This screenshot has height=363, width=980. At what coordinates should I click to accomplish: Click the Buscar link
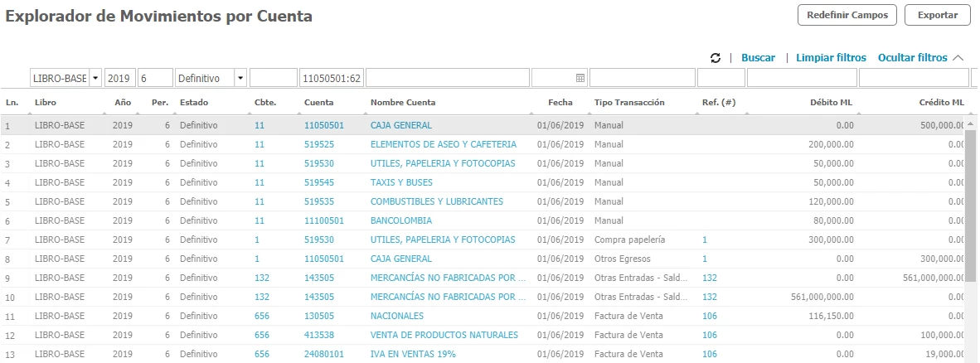(x=758, y=58)
